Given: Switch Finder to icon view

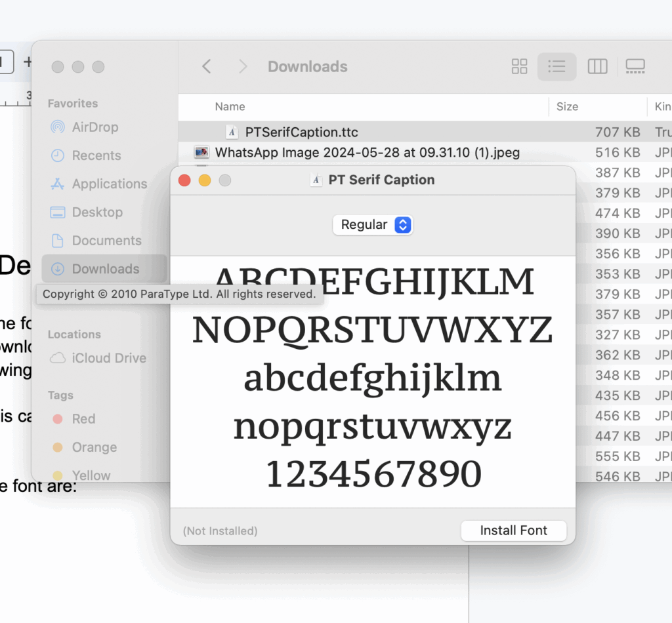Looking at the screenshot, I should click(519, 66).
